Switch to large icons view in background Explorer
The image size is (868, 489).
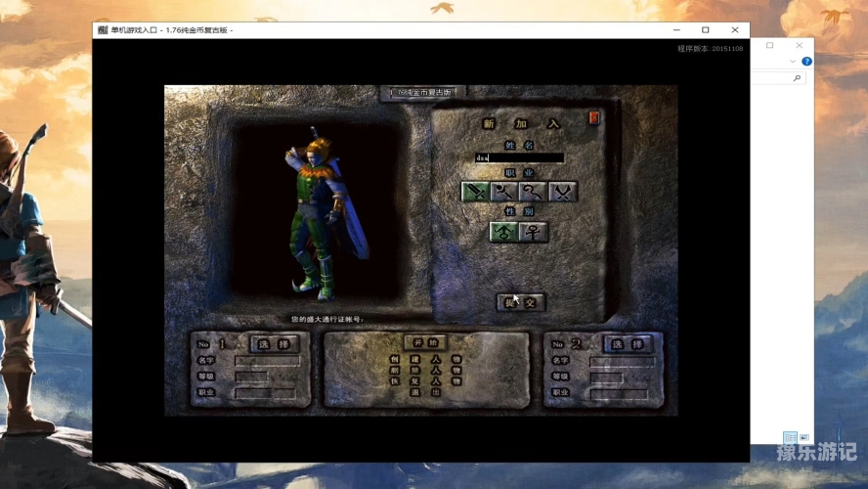pos(804,437)
